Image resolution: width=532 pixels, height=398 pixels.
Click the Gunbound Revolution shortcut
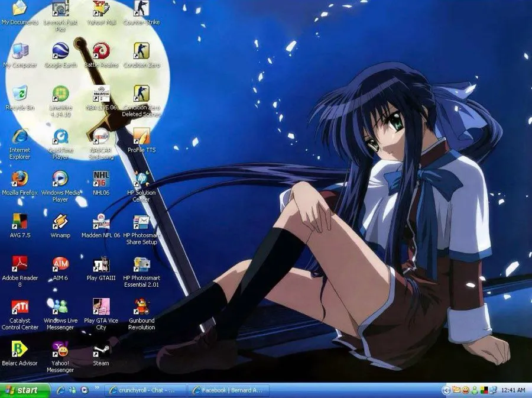141,315
